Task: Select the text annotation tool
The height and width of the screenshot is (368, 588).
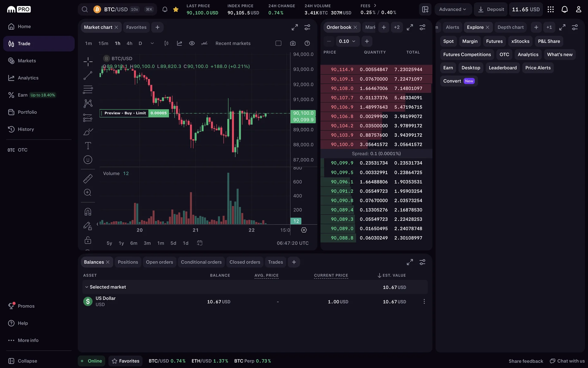Action: click(x=88, y=146)
